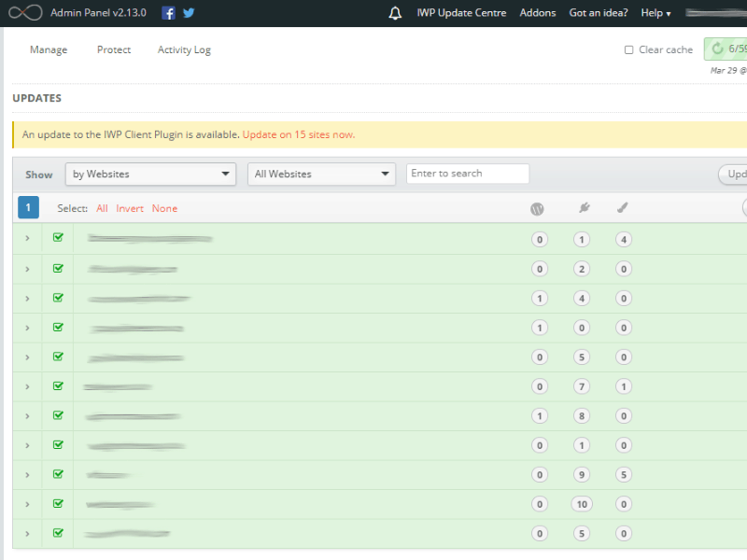Enable the Clear cache checkbox
Viewport: 747px width, 560px height.
(x=629, y=50)
